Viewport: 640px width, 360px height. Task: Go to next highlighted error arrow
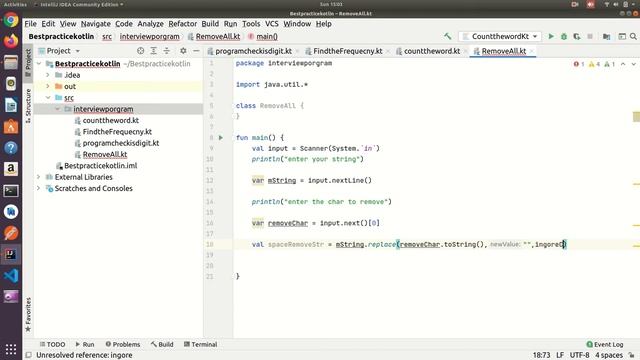tap(633, 64)
